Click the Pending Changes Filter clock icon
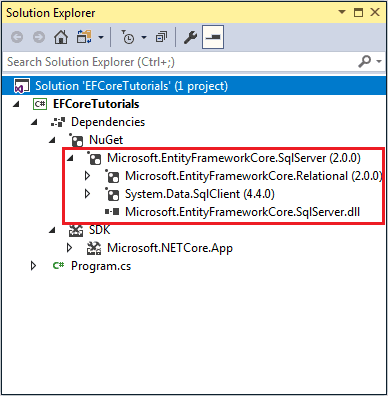The image size is (391, 398). (x=128, y=37)
